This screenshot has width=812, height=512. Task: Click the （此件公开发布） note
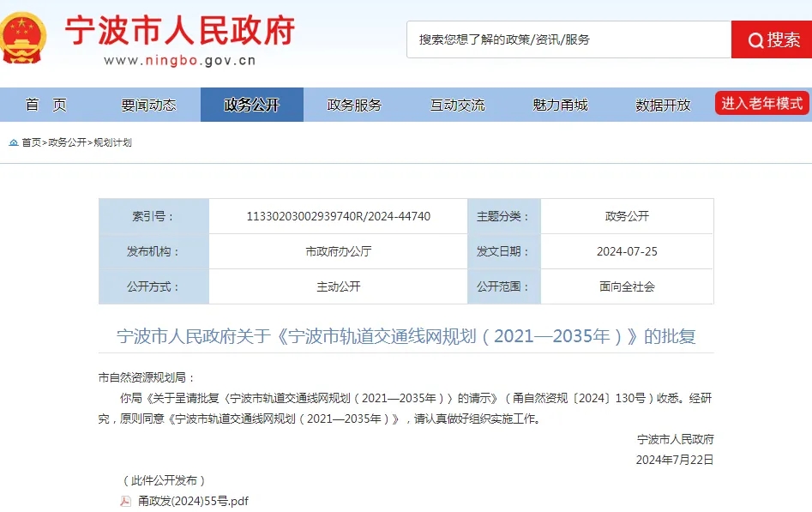coord(164,480)
